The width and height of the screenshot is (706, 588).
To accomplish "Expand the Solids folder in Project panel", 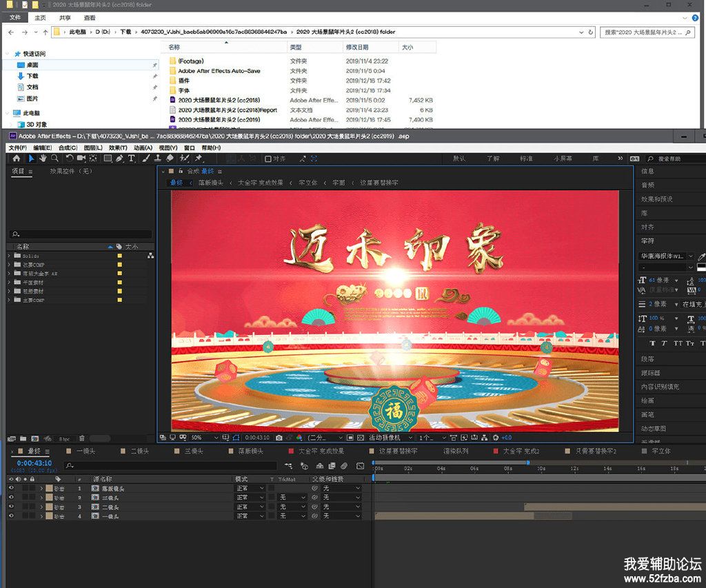I will [9, 256].
